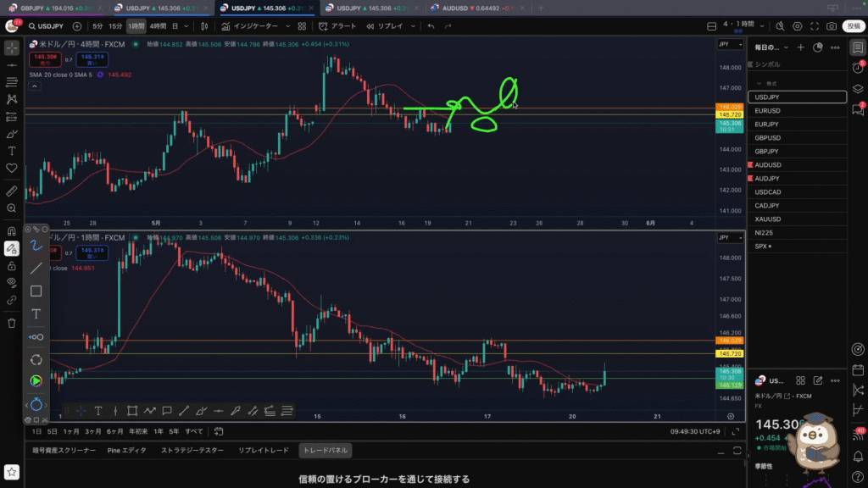Open quick search icon in top toolbar
The width and height of the screenshot is (868, 488).
point(780,26)
